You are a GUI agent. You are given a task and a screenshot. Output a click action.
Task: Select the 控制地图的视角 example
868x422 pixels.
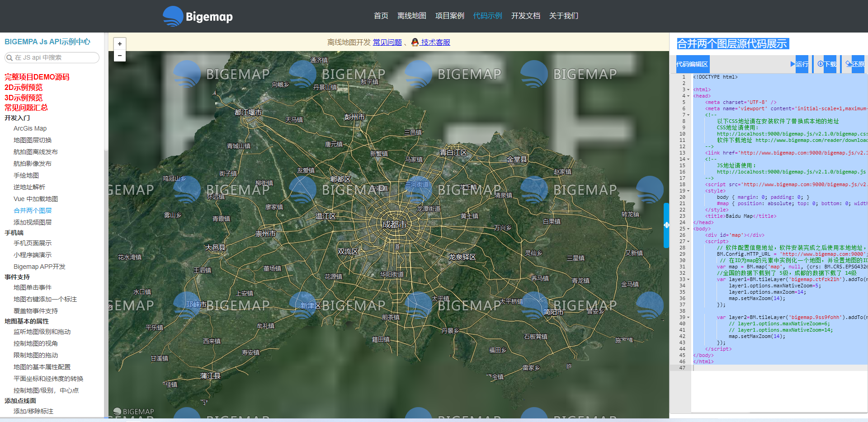pos(36,343)
